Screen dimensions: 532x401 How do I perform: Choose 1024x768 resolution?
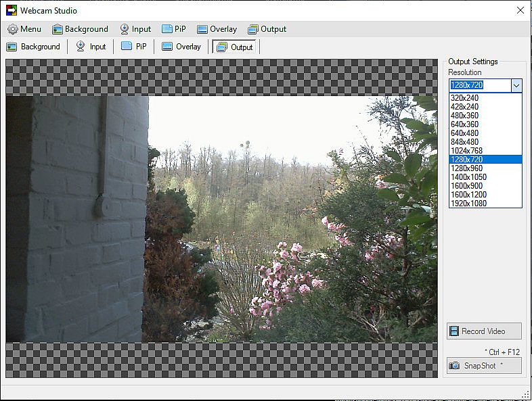click(x=485, y=151)
